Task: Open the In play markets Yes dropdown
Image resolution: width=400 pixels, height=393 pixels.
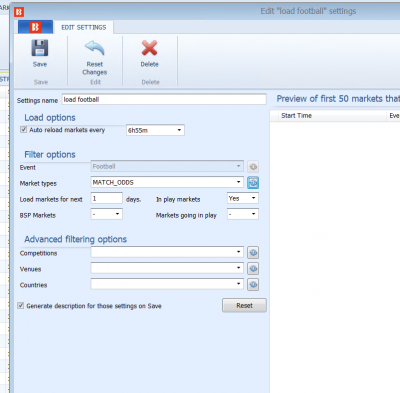Action: [x=243, y=198]
